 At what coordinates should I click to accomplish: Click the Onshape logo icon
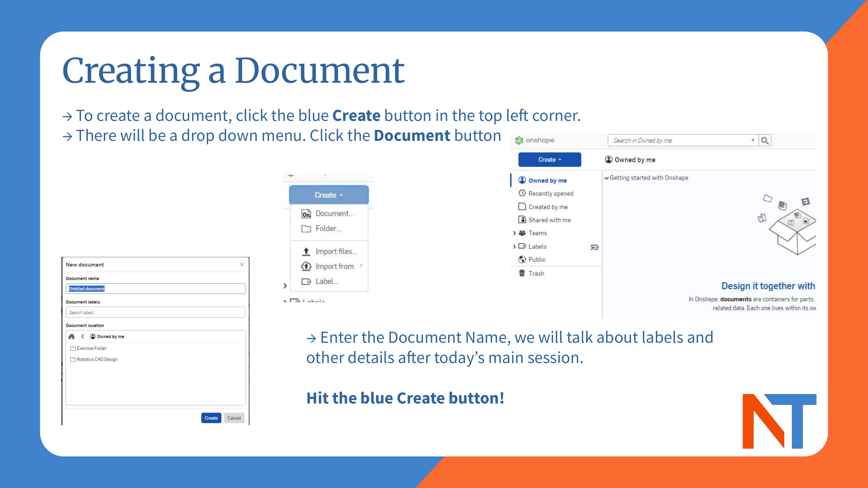(x=519, y=140)
